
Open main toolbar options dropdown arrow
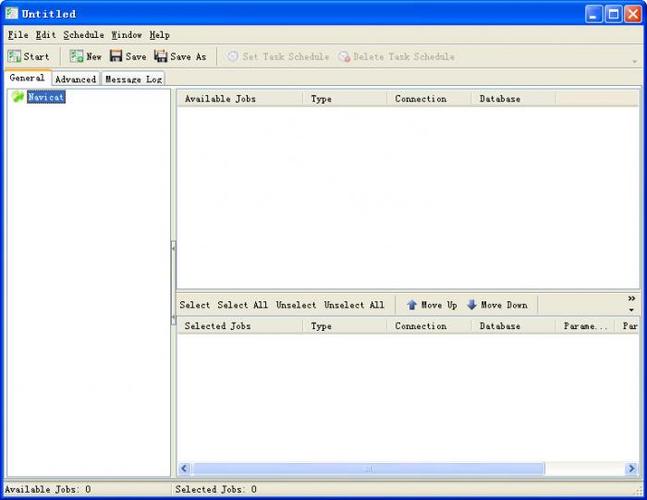(635, 61)
